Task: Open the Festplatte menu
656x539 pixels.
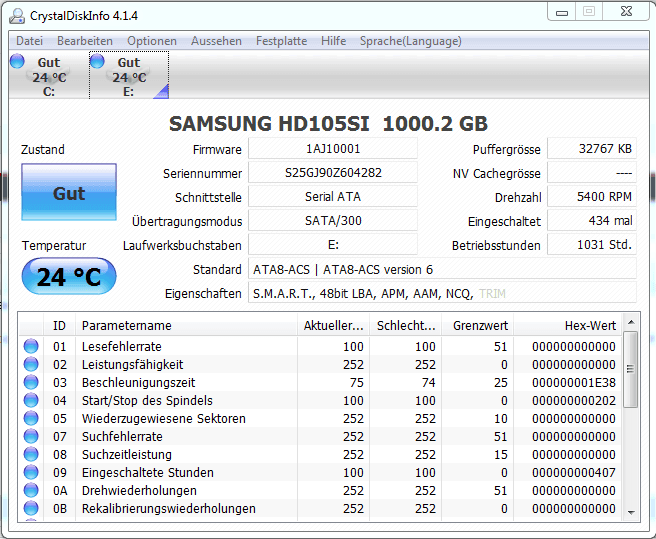Action: pos(281,41)
